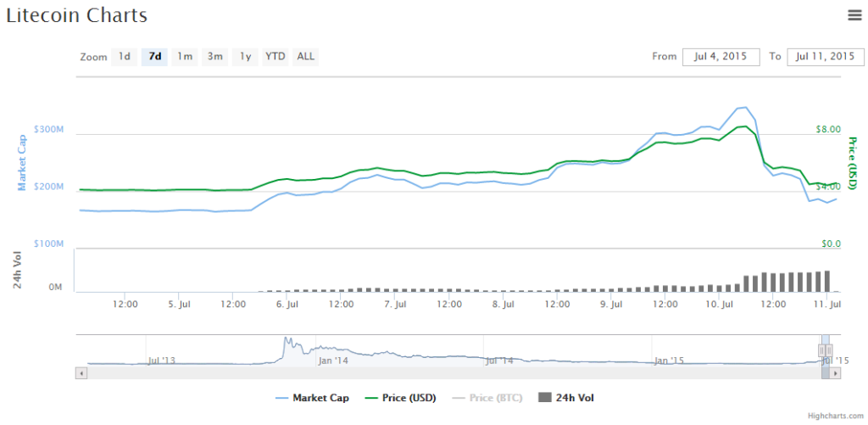Click the Price (USD) axis title
This screenshot has width=868, height=425.
853,163
